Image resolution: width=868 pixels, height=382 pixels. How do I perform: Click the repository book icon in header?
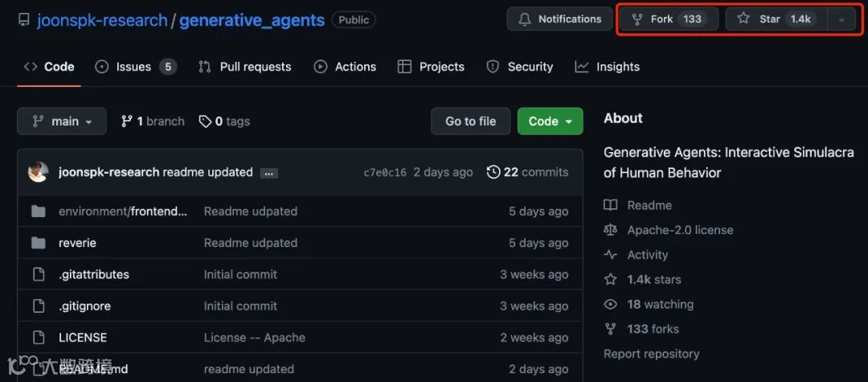point(24,20)
